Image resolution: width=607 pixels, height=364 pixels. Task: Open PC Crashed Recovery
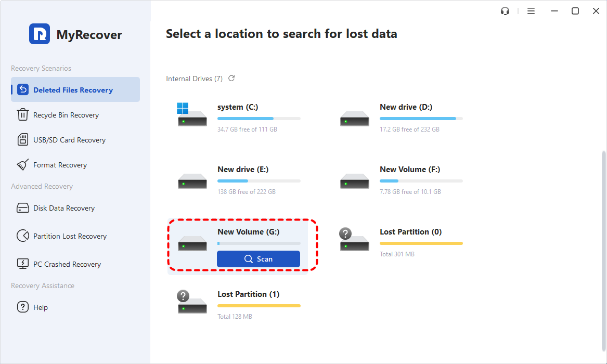(x=67, y=264)
